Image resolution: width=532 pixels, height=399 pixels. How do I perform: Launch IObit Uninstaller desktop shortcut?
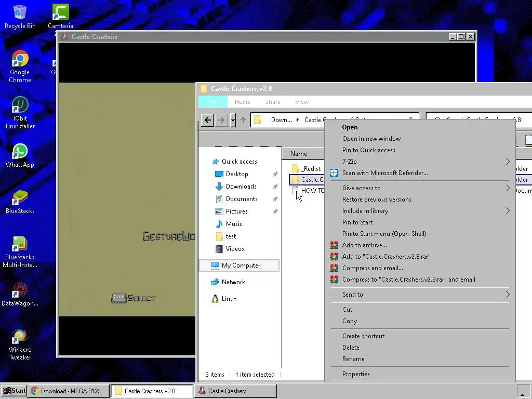click(20, 113)
